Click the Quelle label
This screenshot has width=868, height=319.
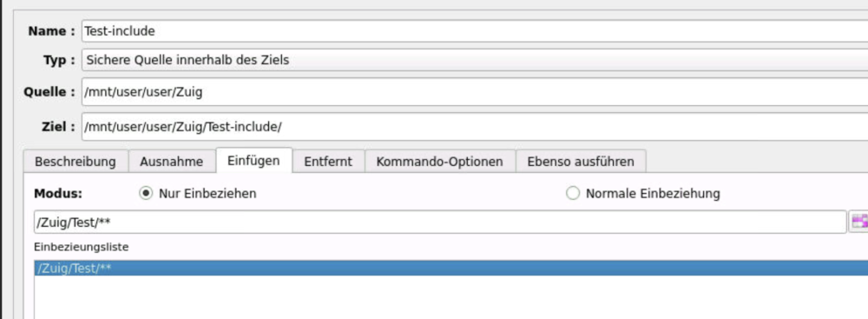click(49, 92)
